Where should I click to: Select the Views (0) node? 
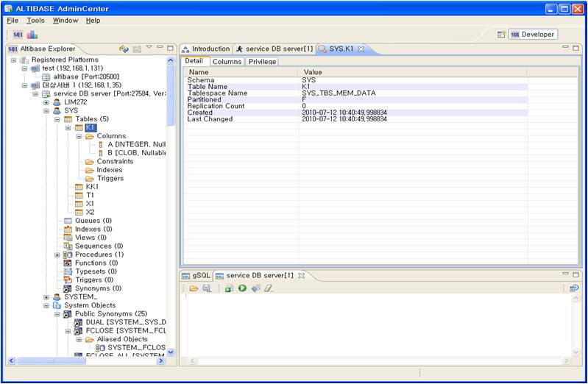91,238
